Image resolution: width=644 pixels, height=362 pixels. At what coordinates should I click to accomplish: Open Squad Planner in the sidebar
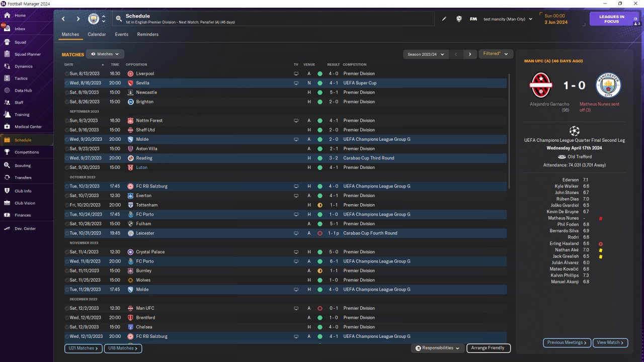click(27, 54)
